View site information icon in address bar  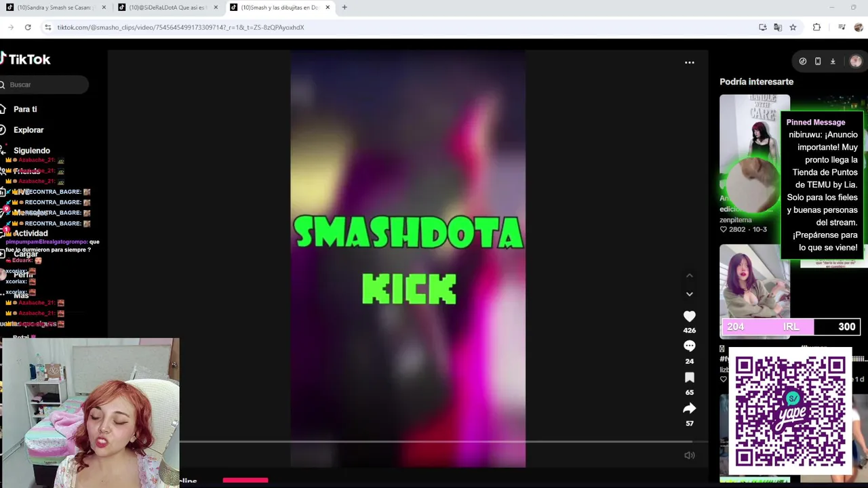47,27
